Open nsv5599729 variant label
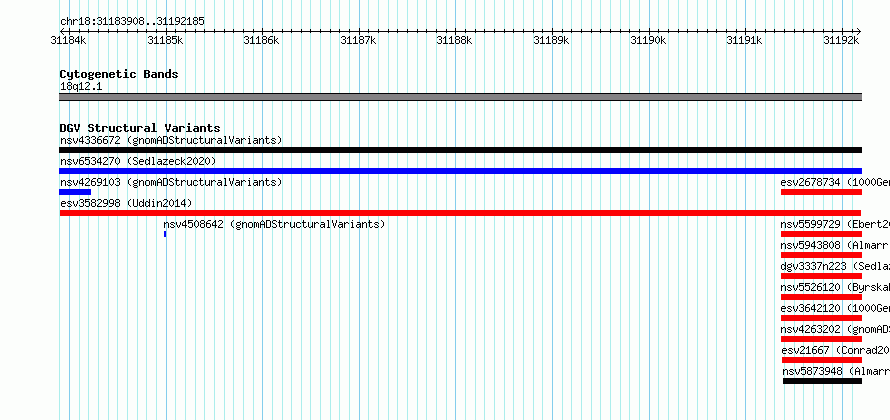The height and width of the screenshot is (420, 890). [x=835, y=224]
